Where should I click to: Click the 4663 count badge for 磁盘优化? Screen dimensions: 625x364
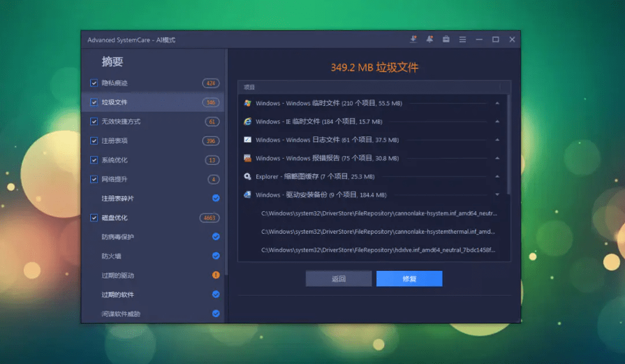pos(209,218)
